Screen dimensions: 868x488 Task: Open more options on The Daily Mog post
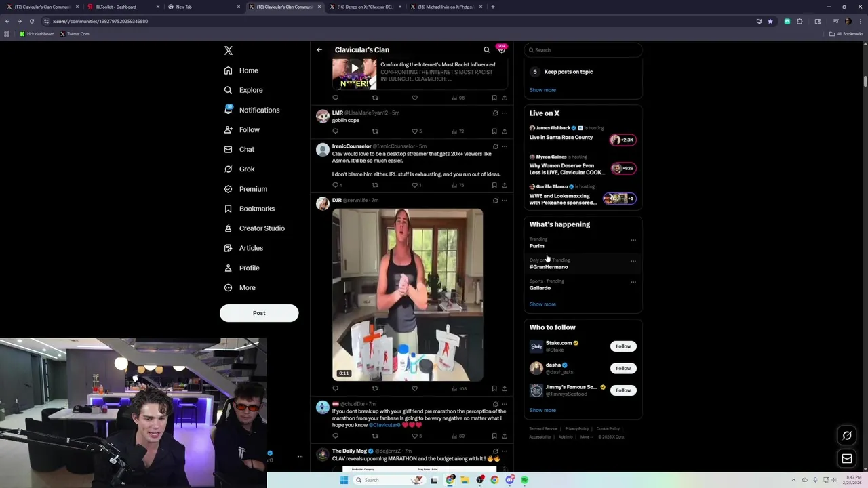[504, 451]
